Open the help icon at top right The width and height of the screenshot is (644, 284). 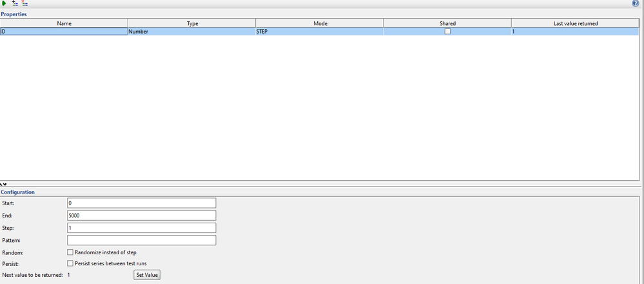(636, 3)
